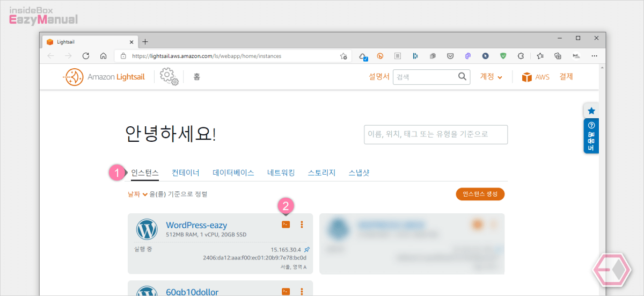Screen dimensions: 644x296
Task: Open AWS console via the cube icon
Action: tap(526, 77)
